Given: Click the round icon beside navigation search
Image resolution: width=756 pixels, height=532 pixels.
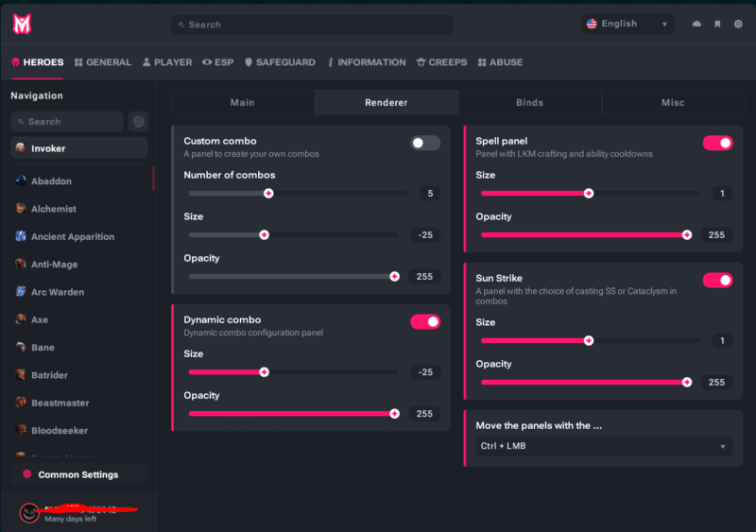Looking at the screenshot, I should [x=138, y=122].
